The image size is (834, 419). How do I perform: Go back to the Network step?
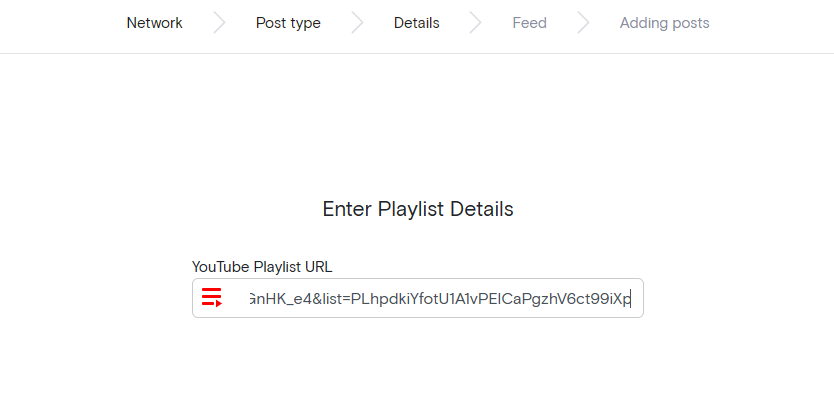[154, 23]
